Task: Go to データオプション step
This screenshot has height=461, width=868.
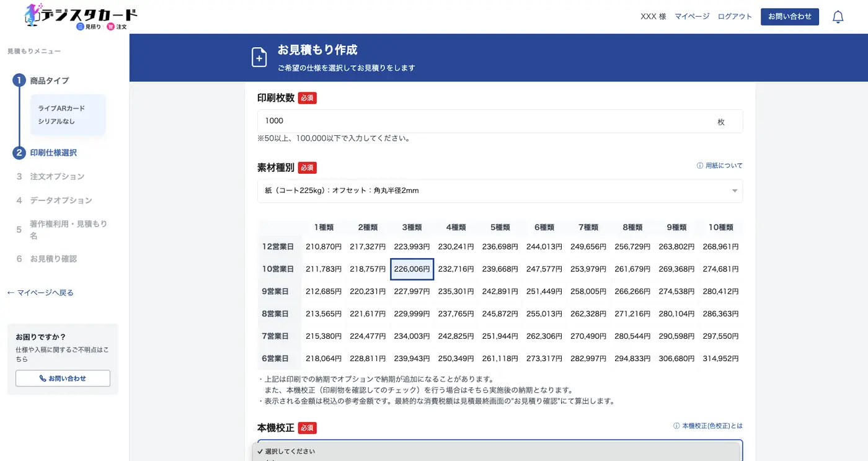Action: pos(61,200)
